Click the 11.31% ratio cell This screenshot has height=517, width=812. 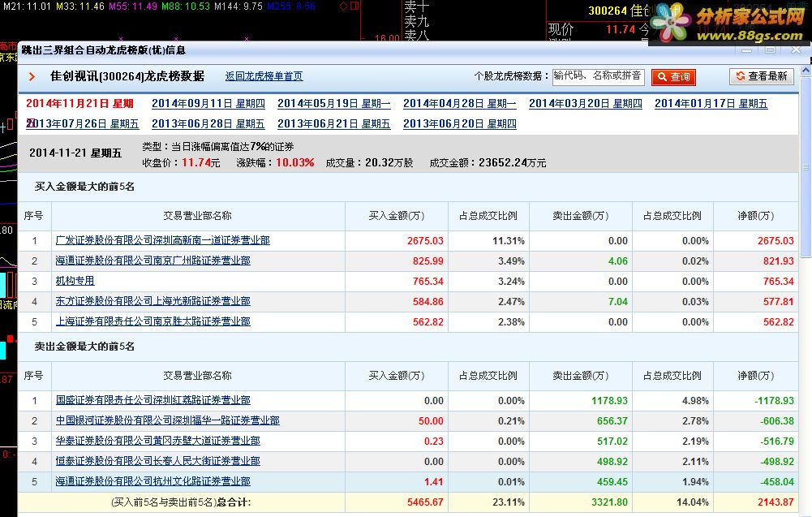(x=509, y=241)
